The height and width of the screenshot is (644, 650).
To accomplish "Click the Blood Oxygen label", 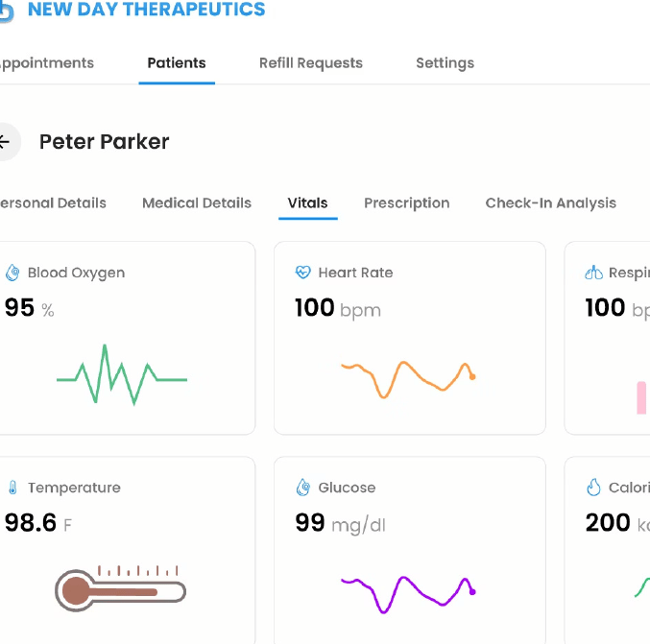I will point(76,273).
